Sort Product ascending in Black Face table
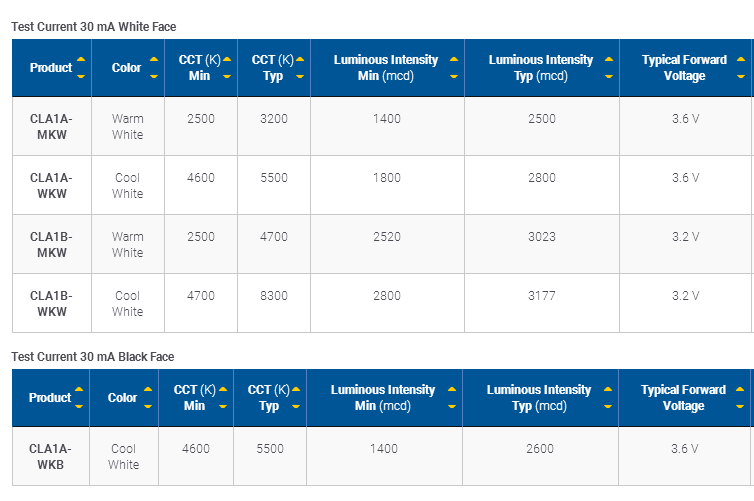 (79, 389)
